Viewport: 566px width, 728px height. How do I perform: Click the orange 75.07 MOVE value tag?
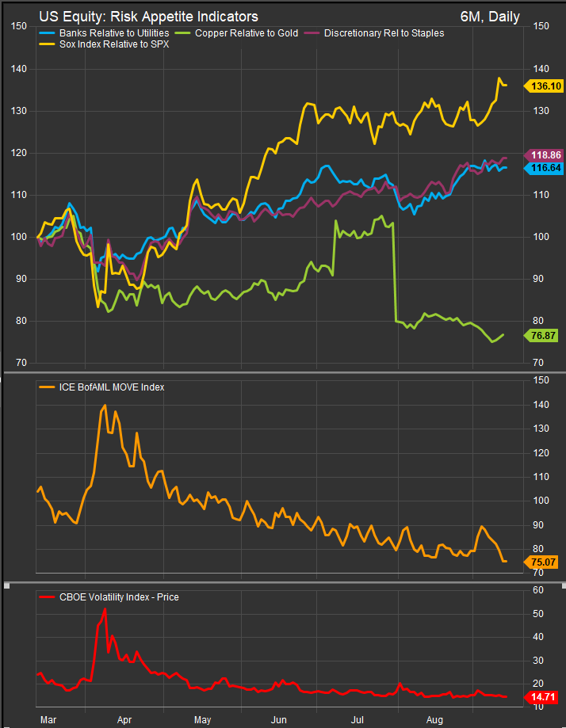(543, 562)
